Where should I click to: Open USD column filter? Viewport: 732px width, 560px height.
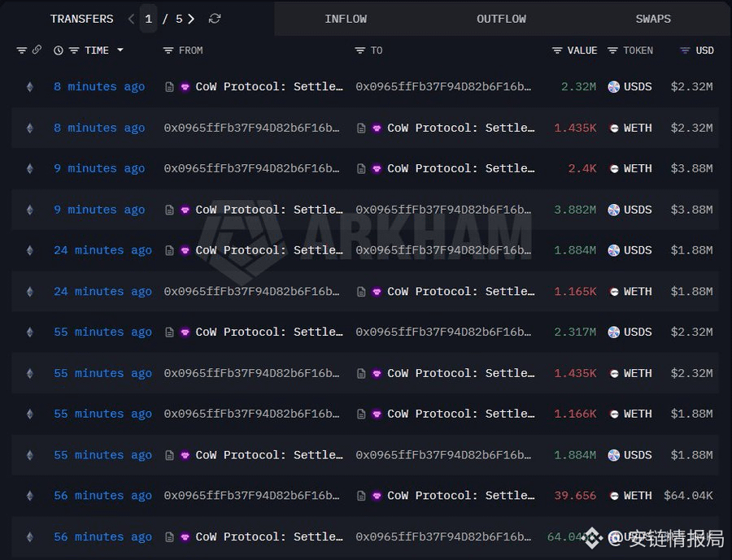click(x=685, y=50)
